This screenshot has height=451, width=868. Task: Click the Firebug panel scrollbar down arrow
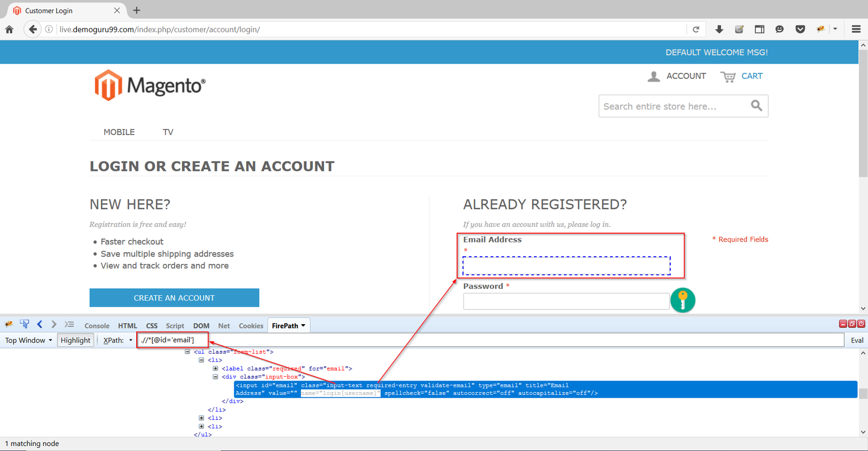863,432
